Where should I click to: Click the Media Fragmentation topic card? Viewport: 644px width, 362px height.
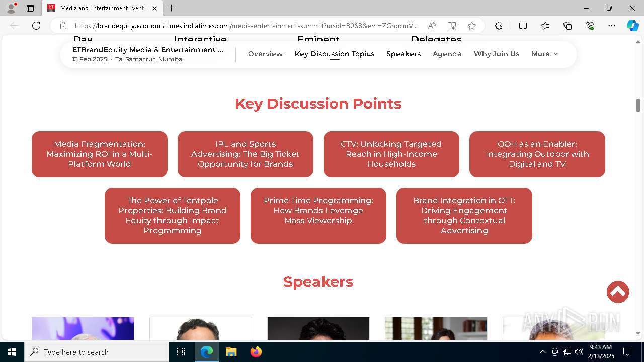tap(100, 154)
